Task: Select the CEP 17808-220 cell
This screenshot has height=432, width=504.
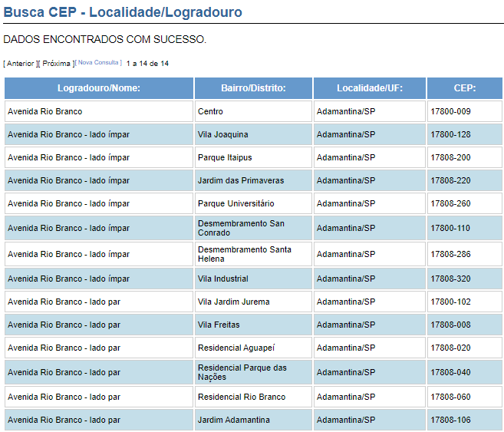Action: 465,180
